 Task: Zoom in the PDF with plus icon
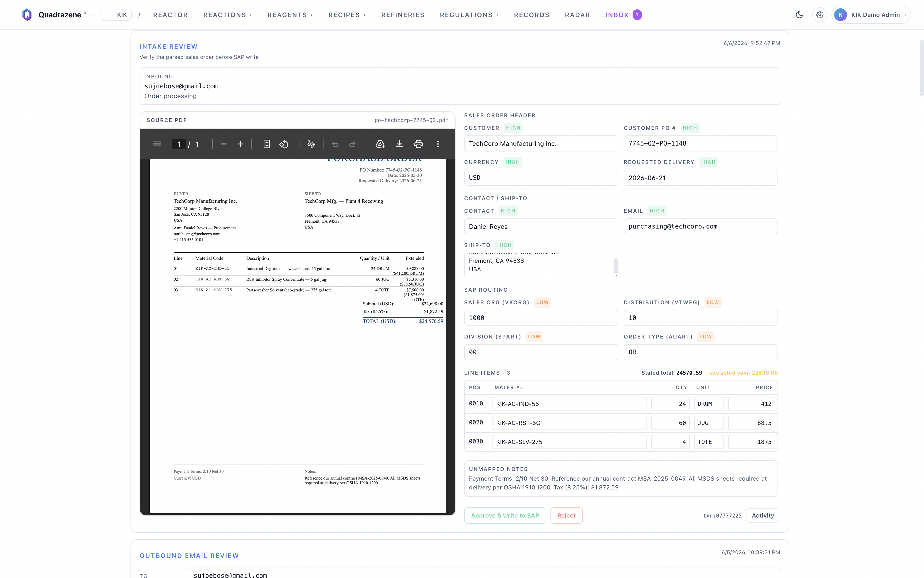[x=241, y=144]
